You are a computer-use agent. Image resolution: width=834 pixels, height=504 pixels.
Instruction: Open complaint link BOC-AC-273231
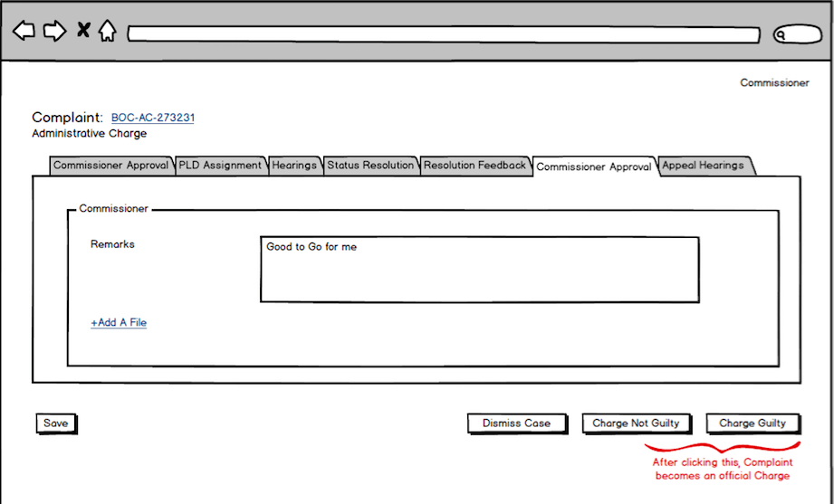[153, 118]
